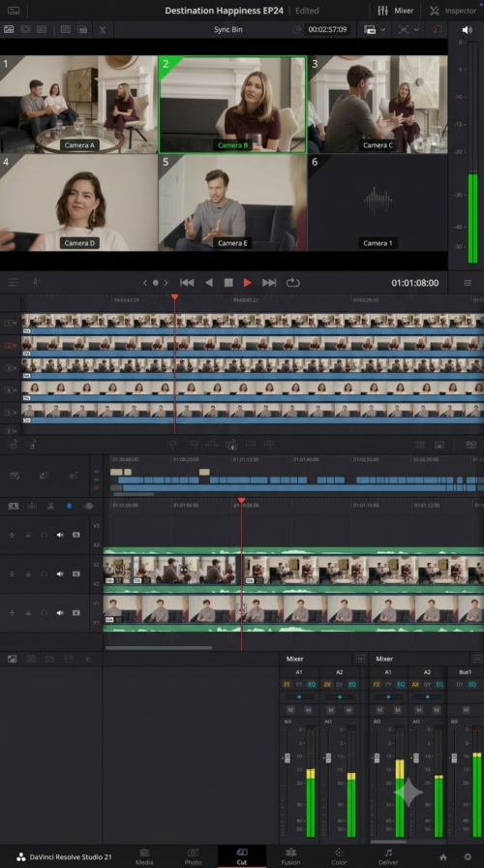
Task: Mute the V1 track speaker
Action: [60, 613]
